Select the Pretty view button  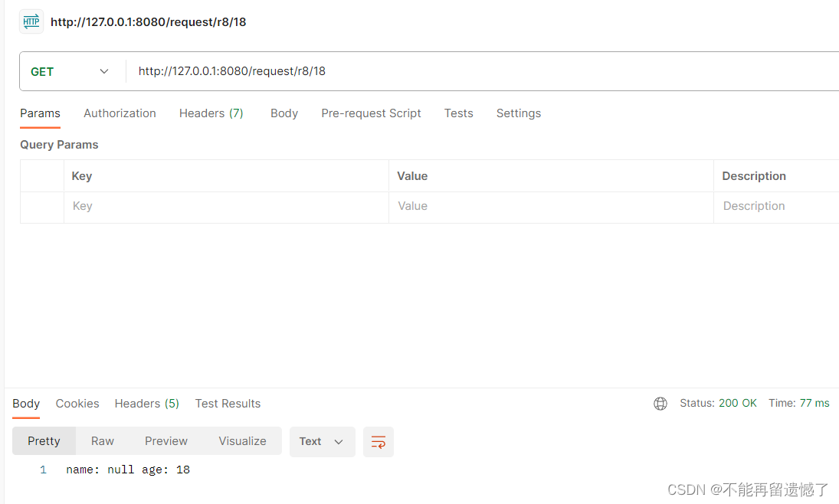[44, 441]
